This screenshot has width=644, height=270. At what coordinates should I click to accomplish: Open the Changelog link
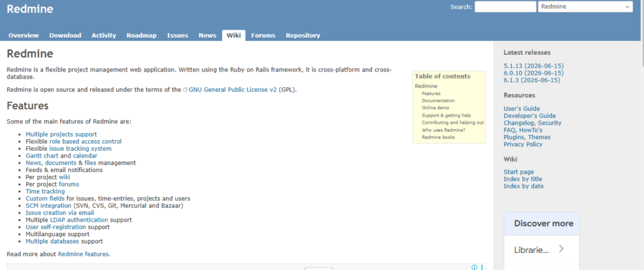pos(519,123)
